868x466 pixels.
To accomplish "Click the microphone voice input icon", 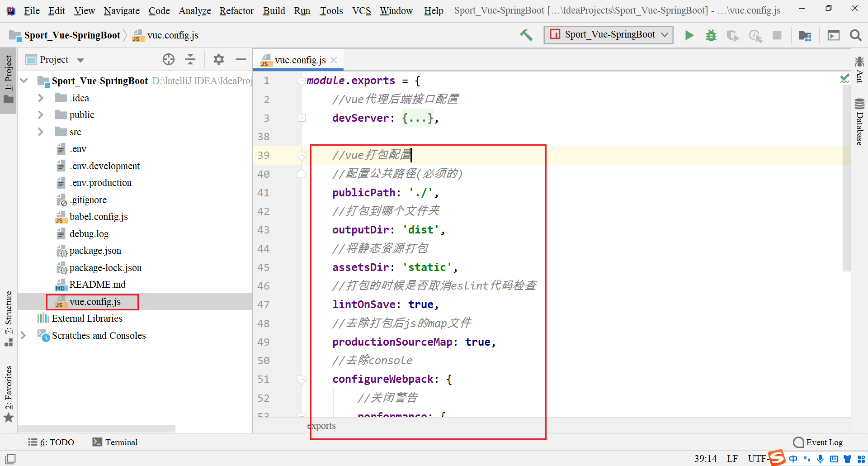I will pos(821,459).
